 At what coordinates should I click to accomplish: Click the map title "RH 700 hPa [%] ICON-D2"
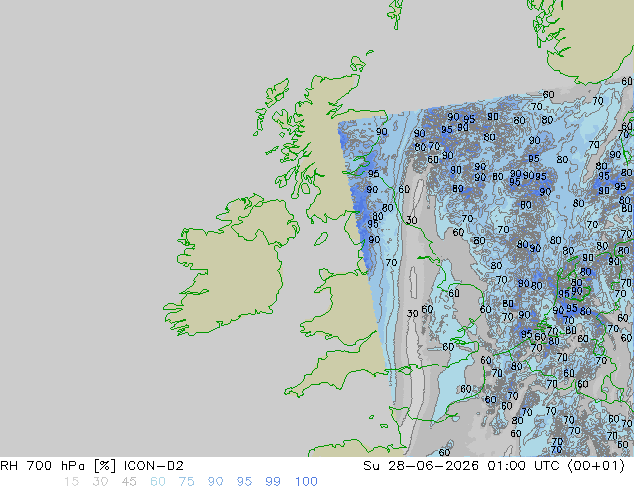coord(92,466)
